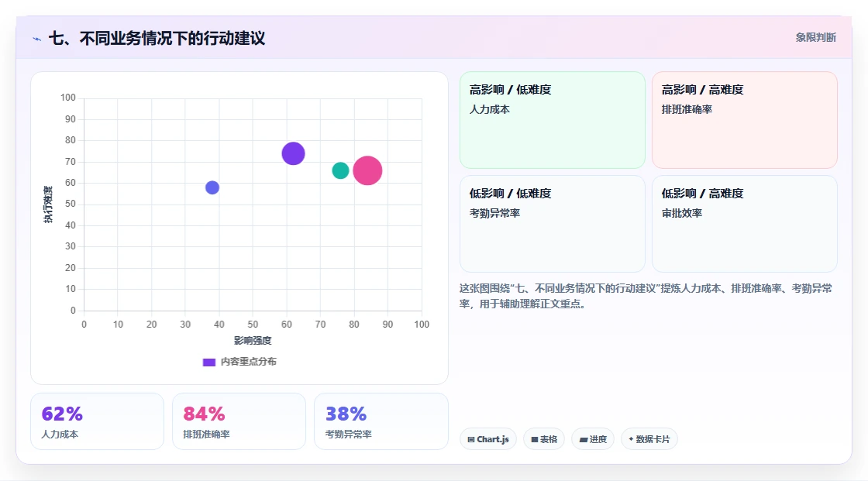This screenshot has width=868, height=481.
Task: Select the small blue bubble near 38
Action: click(212, 187)
